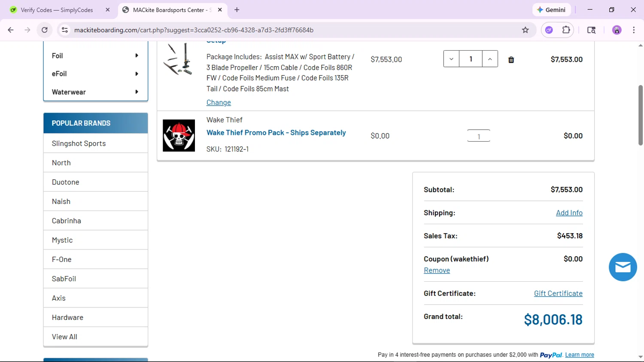Open the mail chat bubble icon
Viewport: 644px width, 362px height.
click(623, 267)
